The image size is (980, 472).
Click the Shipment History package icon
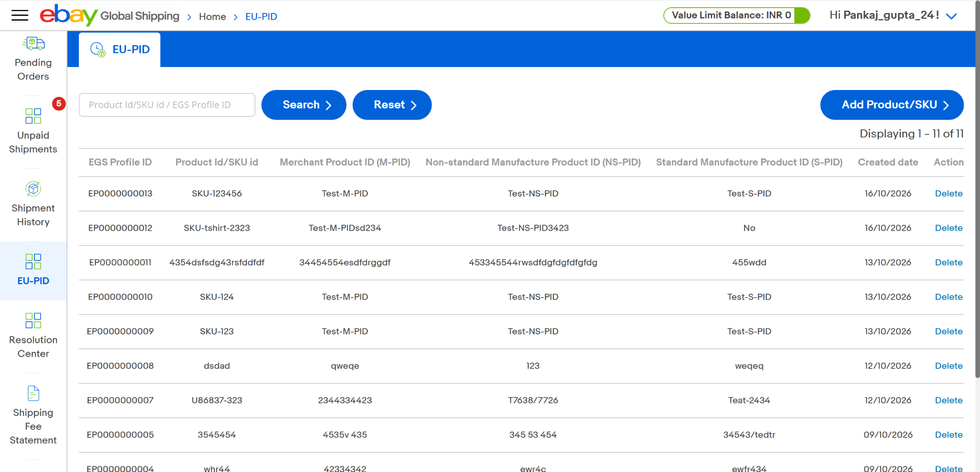(x=33, y=189)
